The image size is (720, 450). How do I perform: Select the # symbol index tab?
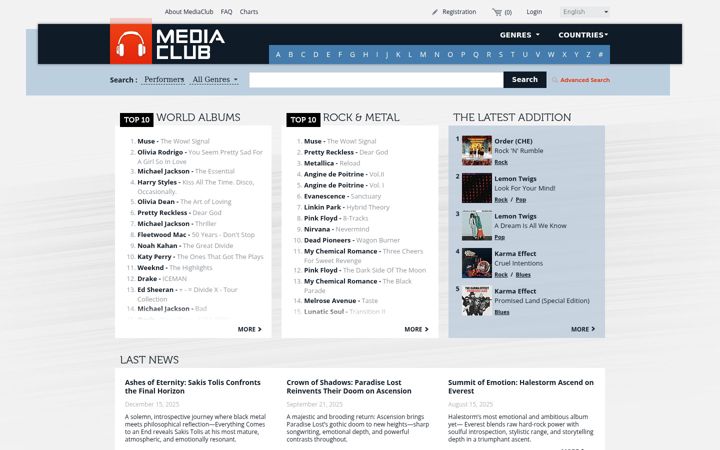[x=600, y=55]
